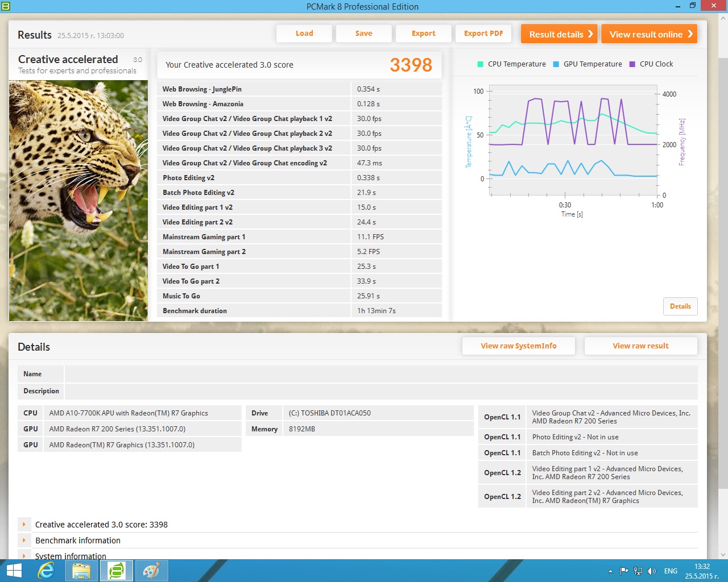
Task: Open the Windows Start button
Action: 14,571
